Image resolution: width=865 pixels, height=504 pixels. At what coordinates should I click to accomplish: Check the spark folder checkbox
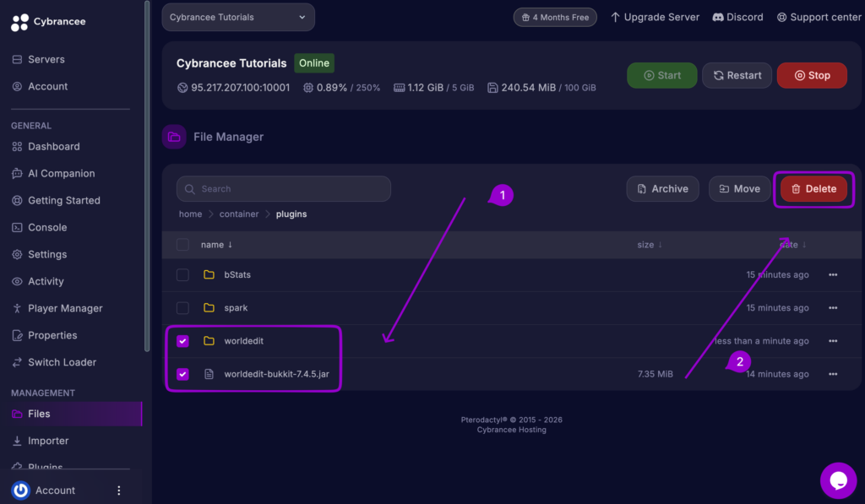pyautogui.click(x=182, y=307)
